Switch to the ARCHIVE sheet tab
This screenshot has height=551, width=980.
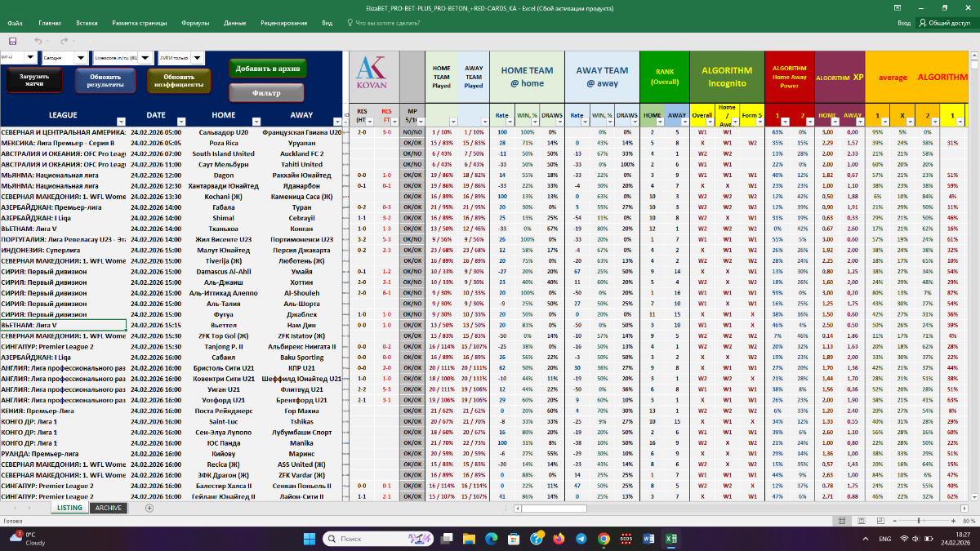(108, 508)
